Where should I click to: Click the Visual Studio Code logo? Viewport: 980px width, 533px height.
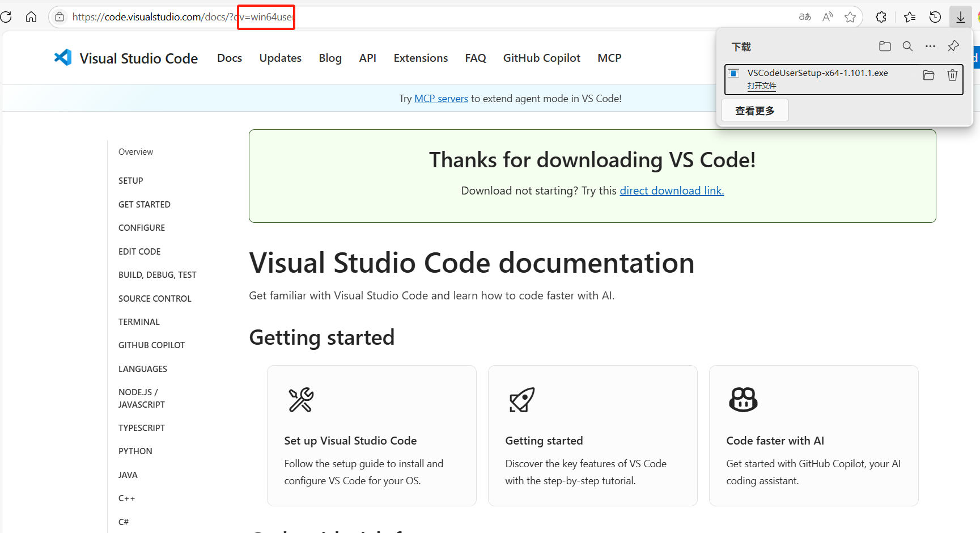point(63,57)
